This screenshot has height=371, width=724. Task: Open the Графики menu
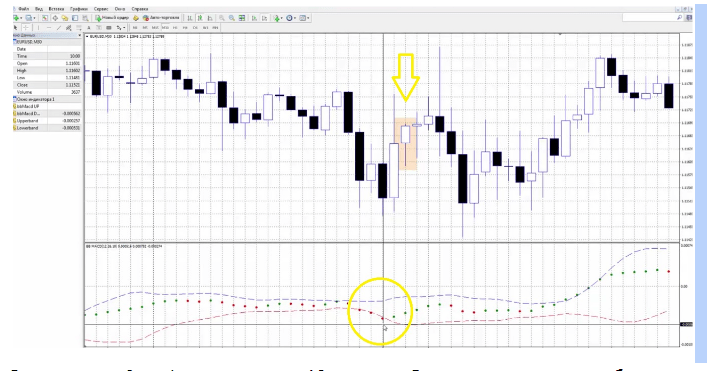coord(79,9)
